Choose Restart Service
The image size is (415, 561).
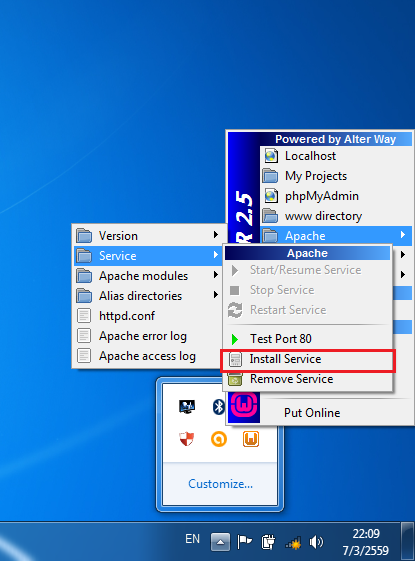pos(308,310)
